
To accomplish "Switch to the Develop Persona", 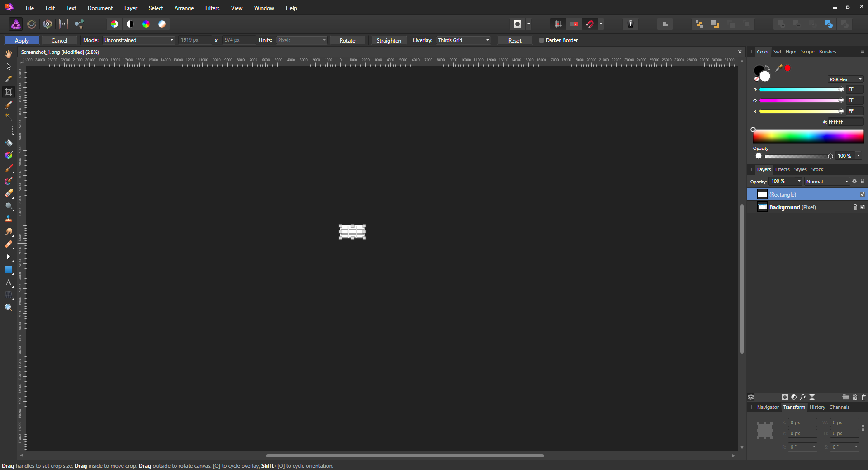I will pyautogui.click(x=47, y=24).
